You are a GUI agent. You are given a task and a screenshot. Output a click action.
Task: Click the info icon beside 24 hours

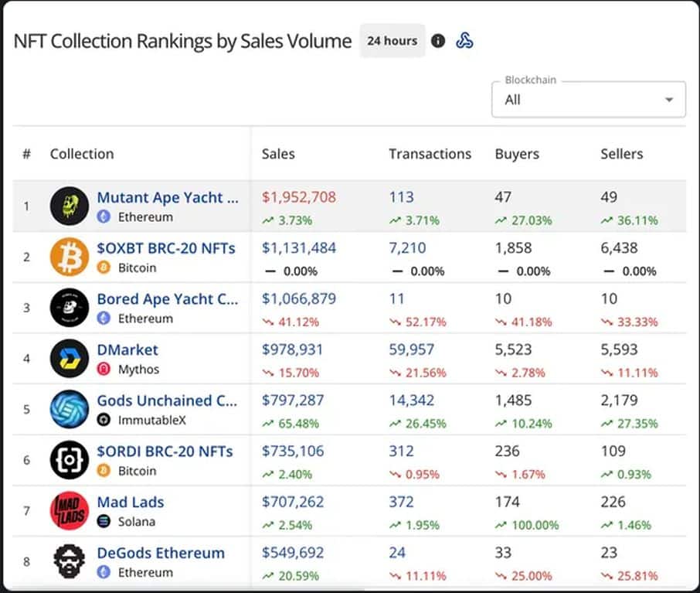pyautogui.click(x=438, y=41)
